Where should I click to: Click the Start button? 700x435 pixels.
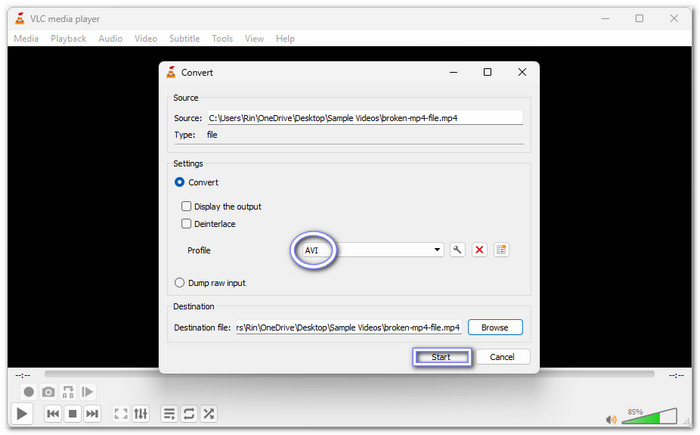click(x=442, y=357)
